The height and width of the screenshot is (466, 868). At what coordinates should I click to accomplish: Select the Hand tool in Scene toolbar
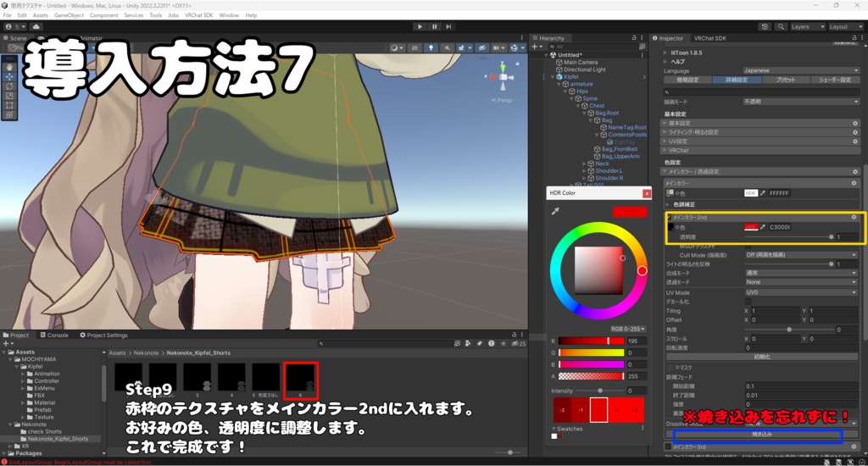point(9,66)
